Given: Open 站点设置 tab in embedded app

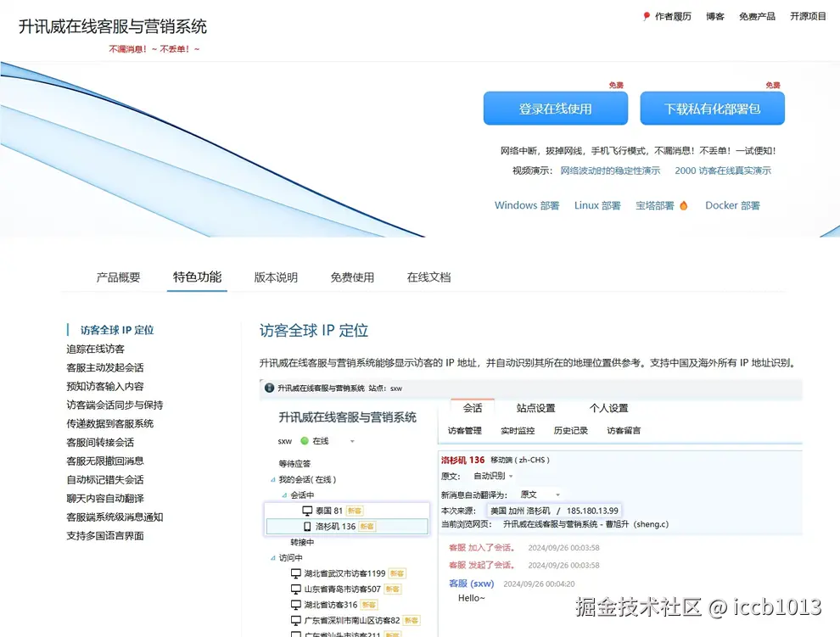Looking at the screenshot, I should [x=535, y=408].
